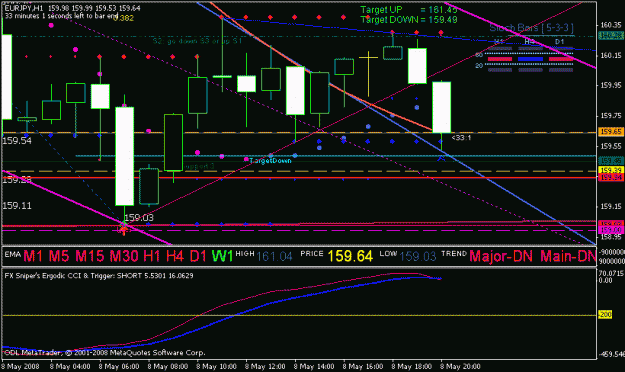Select the magenta 159.00 price tag
This screenshot has width=625, height=372.
point(611,230)
